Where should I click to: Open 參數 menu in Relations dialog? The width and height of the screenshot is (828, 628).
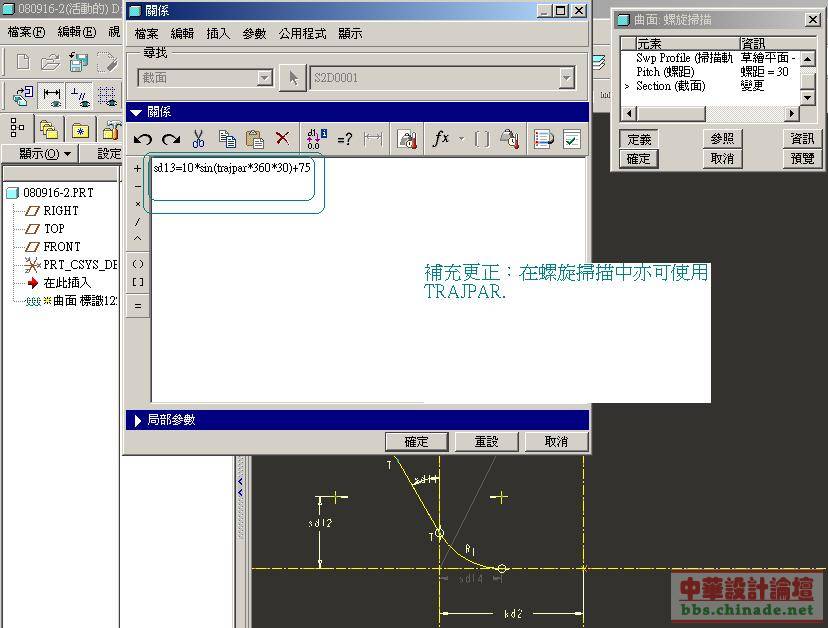click(254, 34)
